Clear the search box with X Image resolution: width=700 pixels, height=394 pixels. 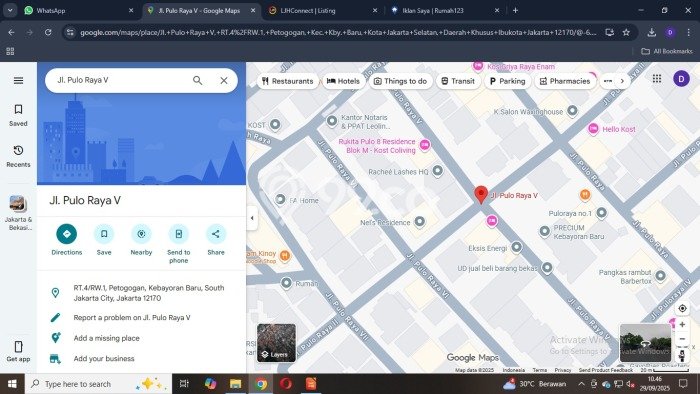224,80
